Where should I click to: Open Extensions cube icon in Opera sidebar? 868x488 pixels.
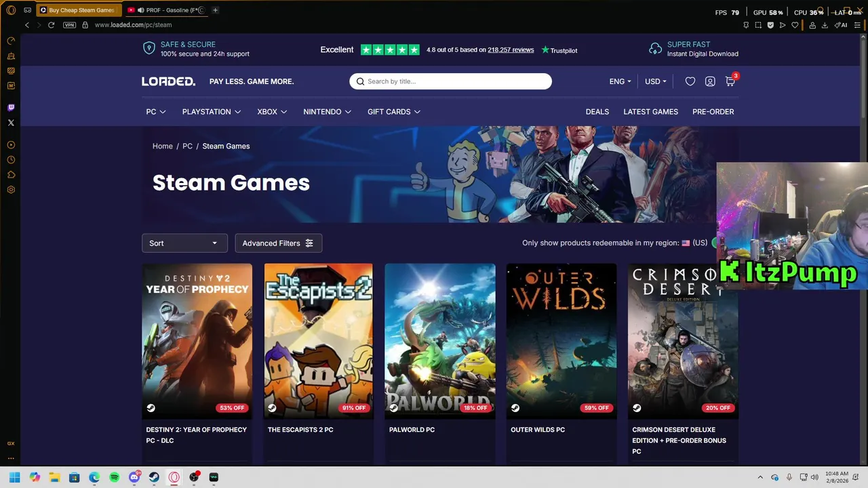[x=11, y=175]
